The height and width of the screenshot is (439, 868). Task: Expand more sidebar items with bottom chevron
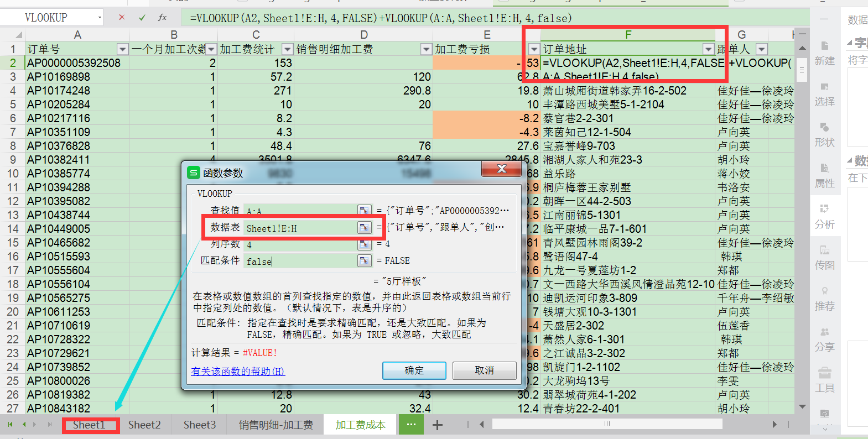click(824, 429)
